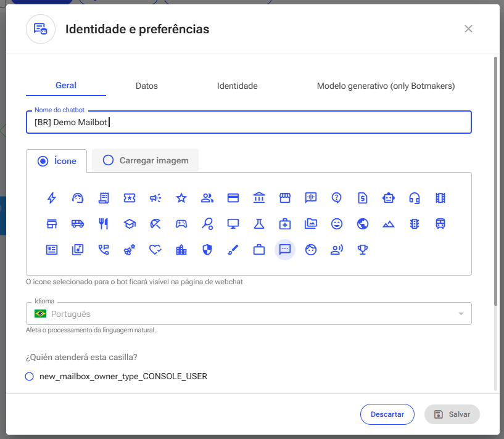Screen dimensions: 504x439
Task: Select the storefront awning icon
Action: (x=285, y=198)
